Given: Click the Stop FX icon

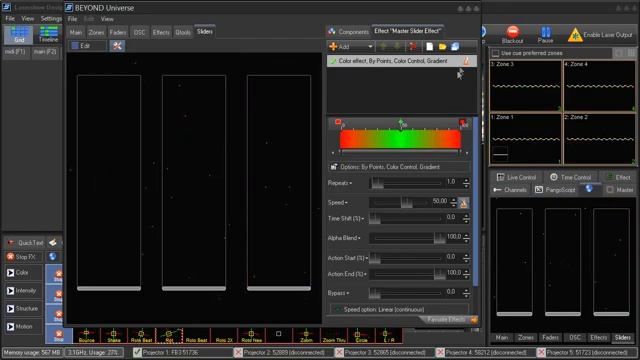Looking at the screenshot, I should (11, 257).
